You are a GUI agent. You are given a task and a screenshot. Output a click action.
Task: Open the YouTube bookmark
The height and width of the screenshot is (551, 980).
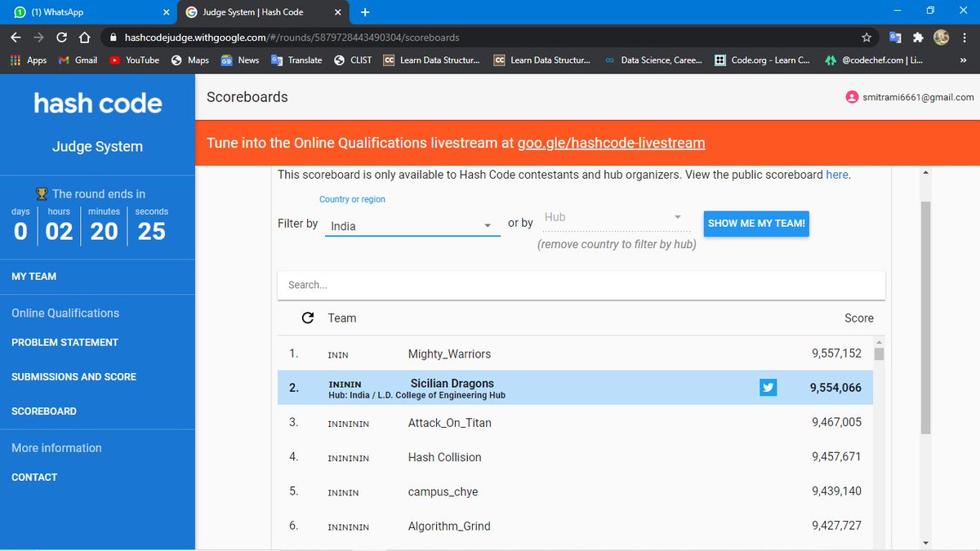point(134,60)
